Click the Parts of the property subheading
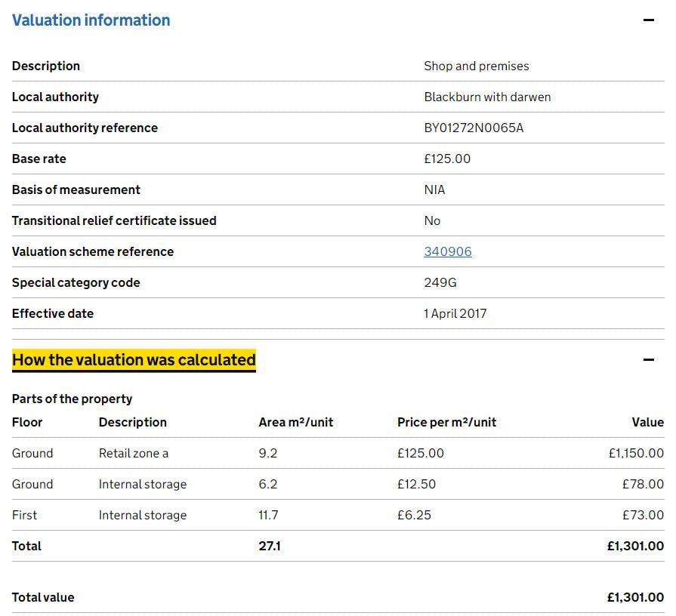This screenshot has height=616, width=676. point(72,399)
